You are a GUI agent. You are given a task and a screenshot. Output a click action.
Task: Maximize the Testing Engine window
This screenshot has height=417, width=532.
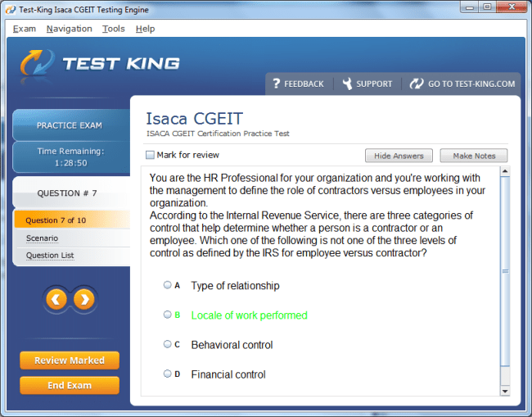click(487, 7)
